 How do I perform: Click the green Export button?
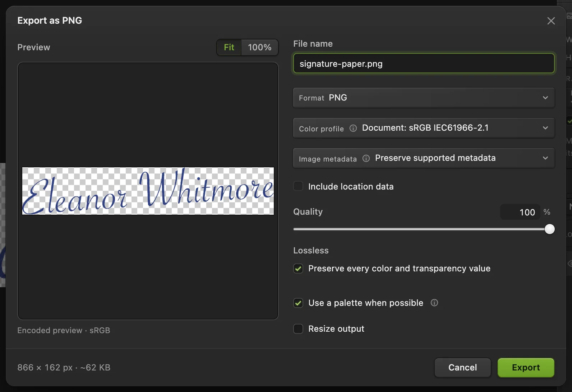click(526, 368)
